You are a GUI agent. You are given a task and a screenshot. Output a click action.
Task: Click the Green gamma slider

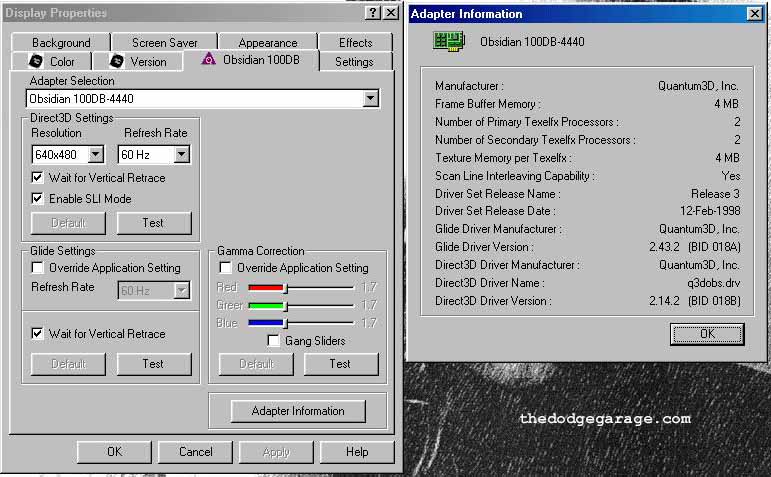pyautogui.click(x=301, y=305)
